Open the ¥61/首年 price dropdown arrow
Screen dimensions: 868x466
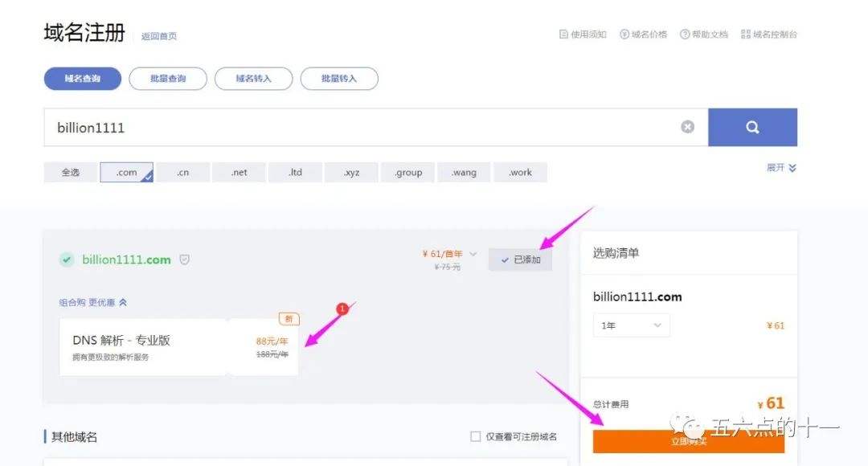point(473,254)
